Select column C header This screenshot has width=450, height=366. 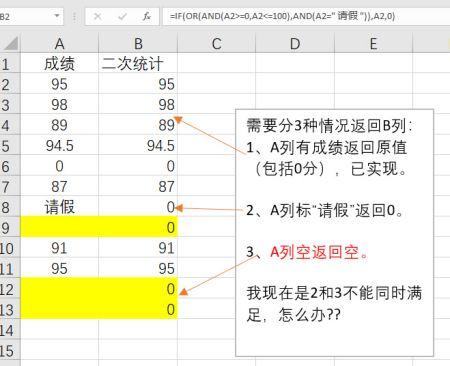216,43
